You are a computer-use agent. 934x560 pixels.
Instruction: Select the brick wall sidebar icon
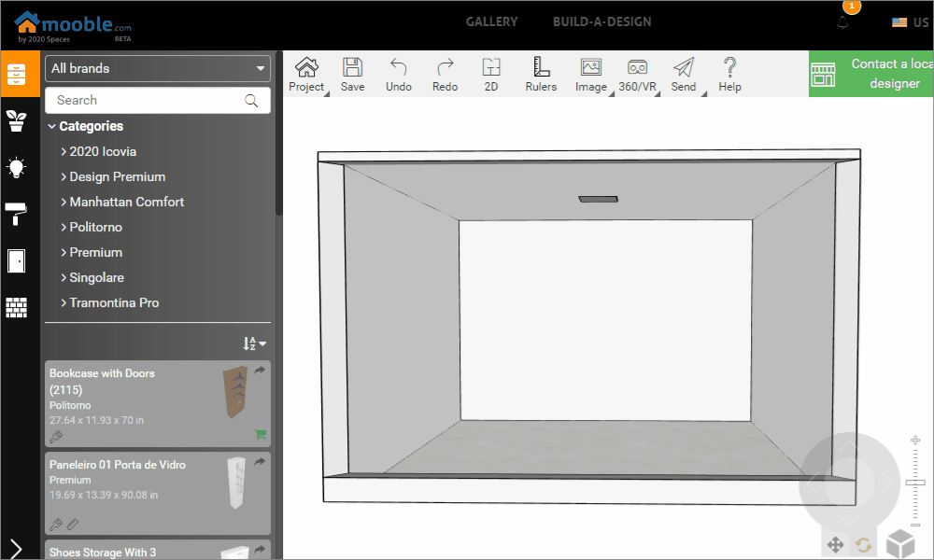pyautogui.click(x=16, y=307)
